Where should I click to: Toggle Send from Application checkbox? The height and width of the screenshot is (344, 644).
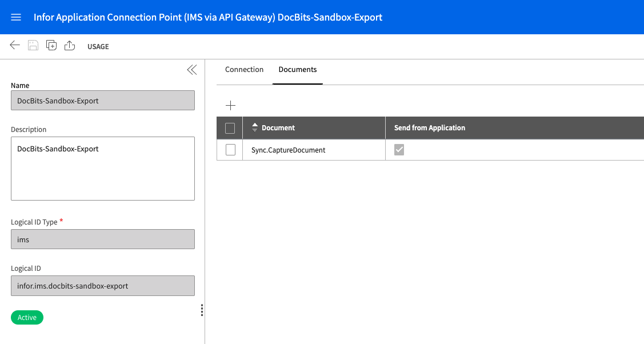tap(399, 150)
